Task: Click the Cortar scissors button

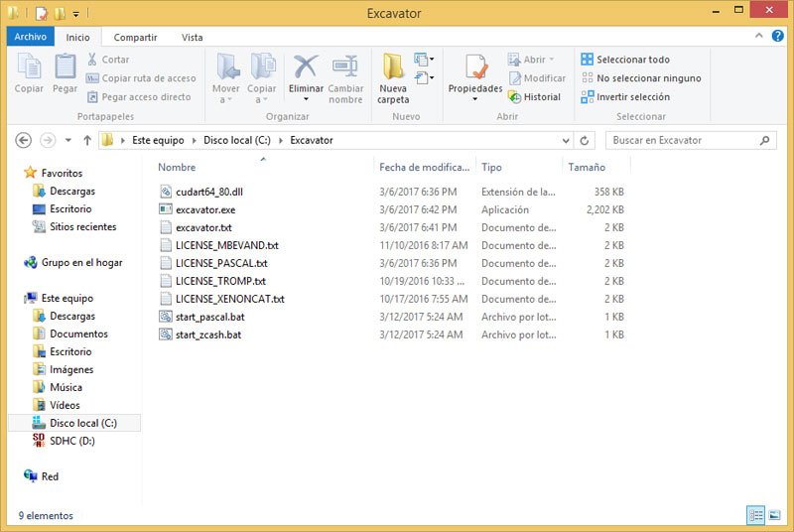Action: coord(108,60)
